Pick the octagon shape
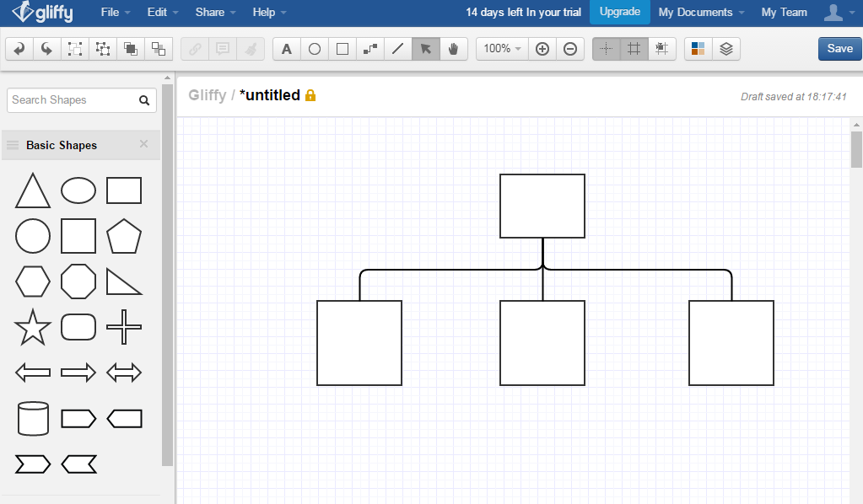The height and width of the screenshot is (504, 863). click(78, 282)
